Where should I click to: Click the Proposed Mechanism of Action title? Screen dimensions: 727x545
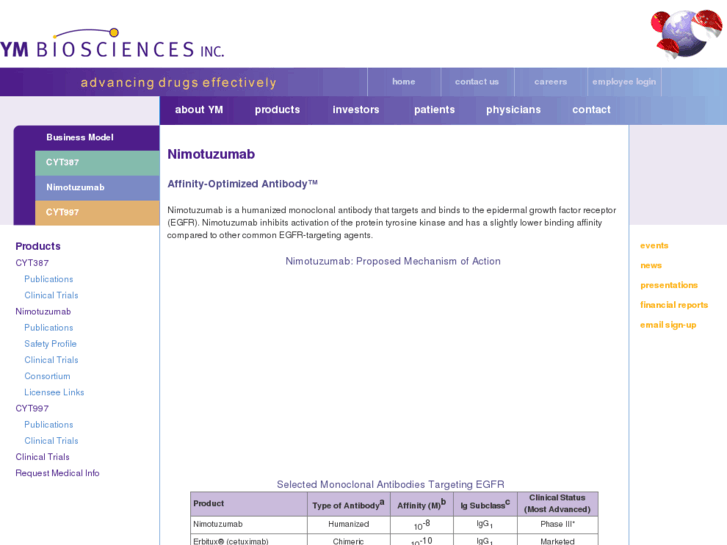[x=393, y=261]
